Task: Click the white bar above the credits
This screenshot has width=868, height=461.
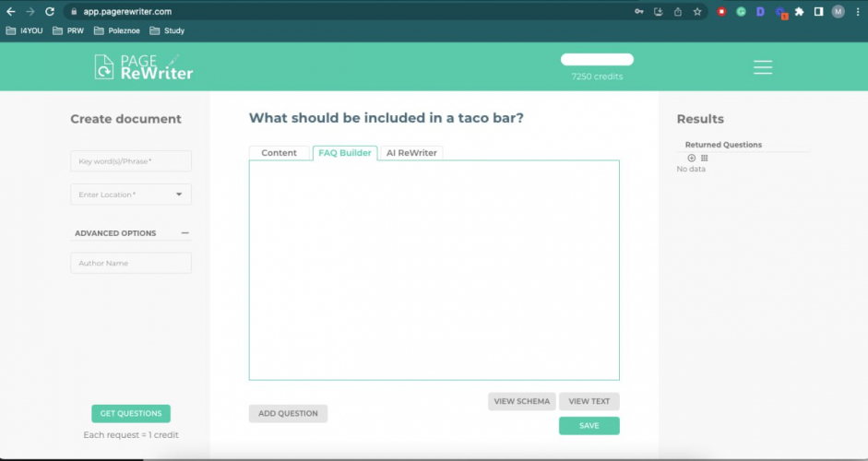Action: (597, 59)
